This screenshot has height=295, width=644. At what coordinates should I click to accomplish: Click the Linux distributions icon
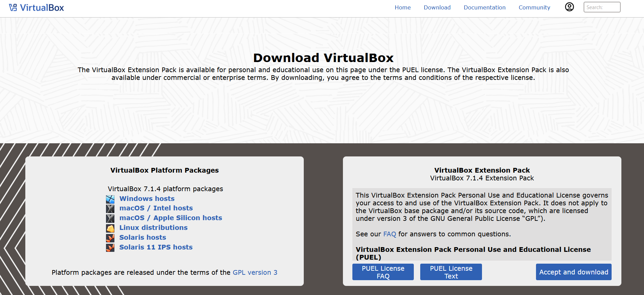(110, 228)
